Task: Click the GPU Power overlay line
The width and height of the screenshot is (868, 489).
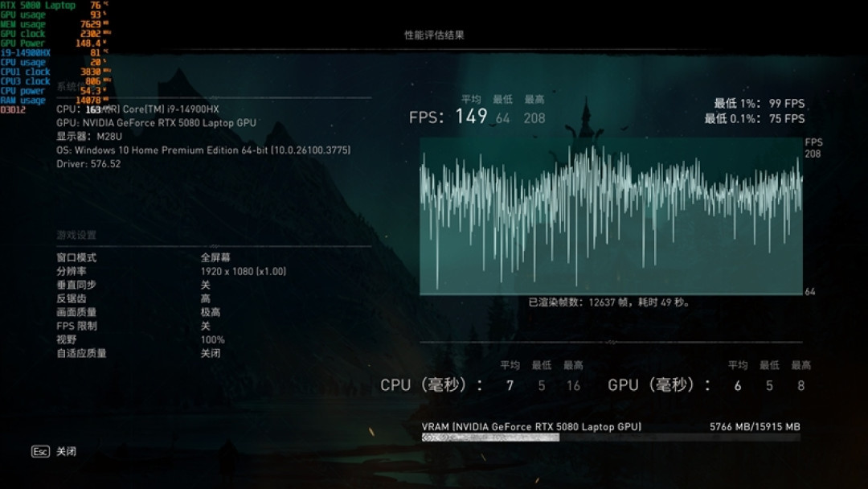Action: 55,43
